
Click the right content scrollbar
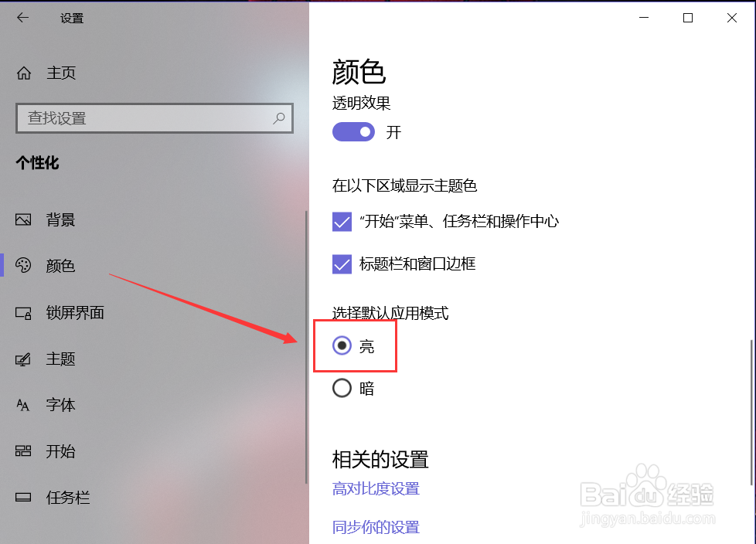[751, 413]
